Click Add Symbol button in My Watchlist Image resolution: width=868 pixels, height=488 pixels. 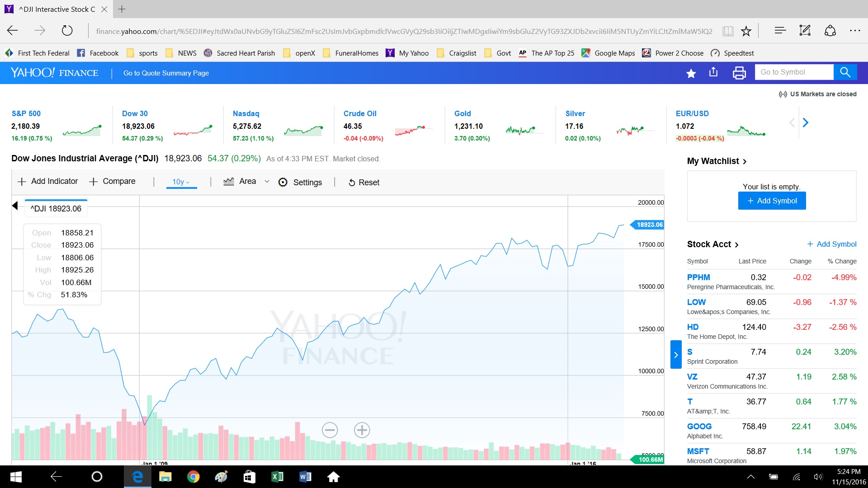pyautogui.click(x=772, y=201)
